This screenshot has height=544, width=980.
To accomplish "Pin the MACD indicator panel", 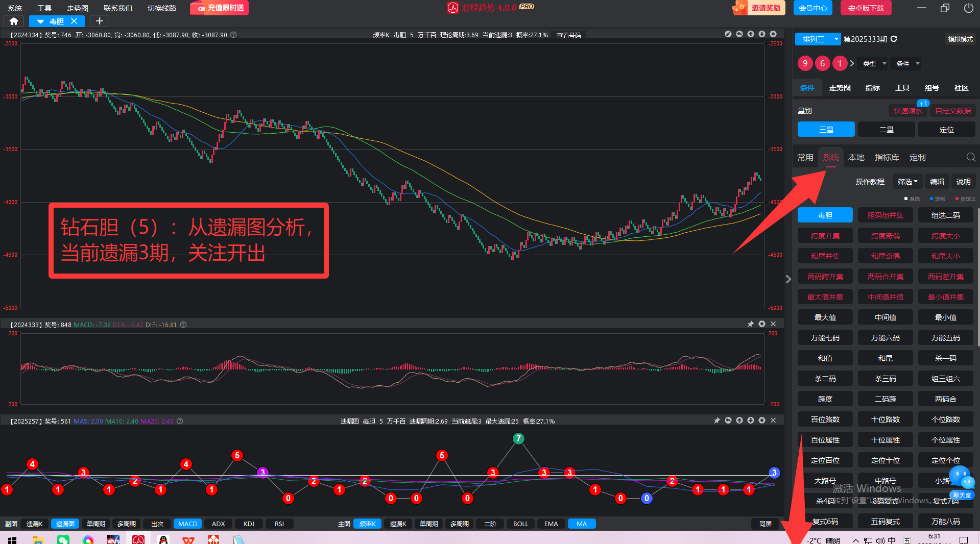I will (750, 324).
